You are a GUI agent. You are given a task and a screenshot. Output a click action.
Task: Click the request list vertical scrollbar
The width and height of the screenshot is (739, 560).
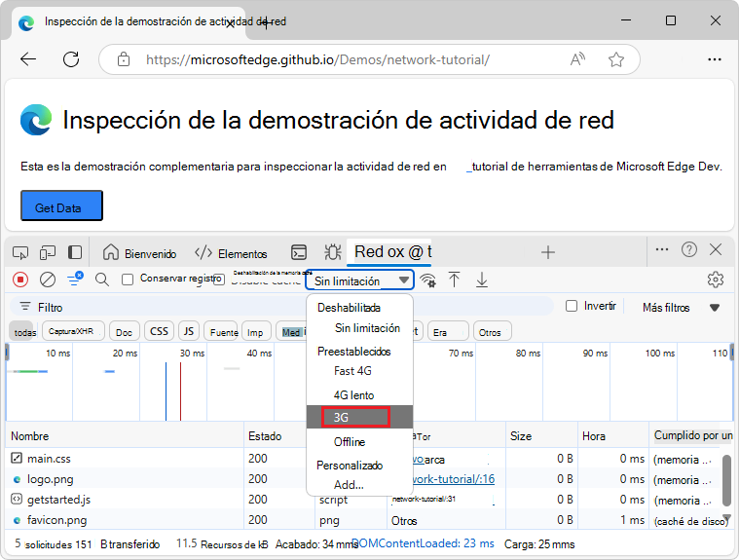tap(726, 481)
